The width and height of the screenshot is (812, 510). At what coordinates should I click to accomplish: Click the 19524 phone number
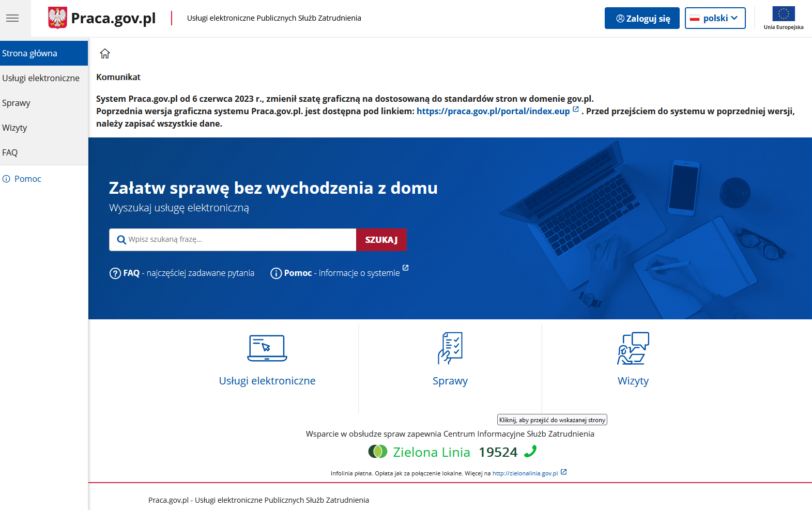click(x=498, y=452)
